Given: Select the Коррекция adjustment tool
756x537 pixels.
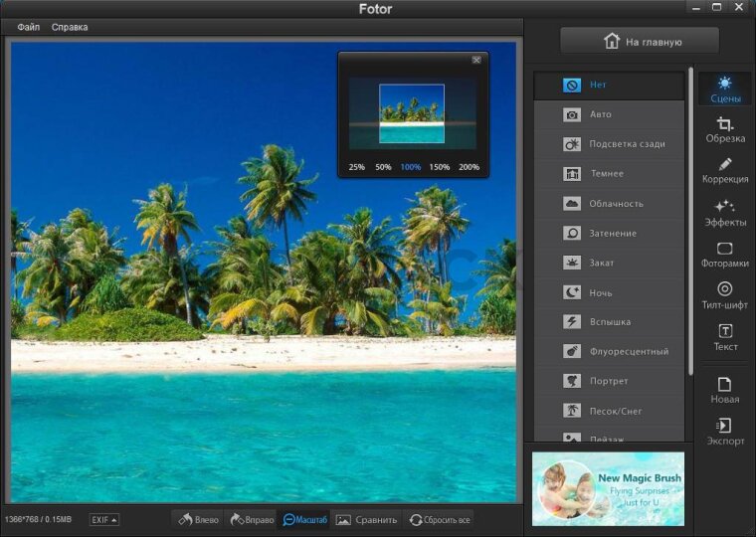Looking at the screenshot, I should click(x=725, y=171).
